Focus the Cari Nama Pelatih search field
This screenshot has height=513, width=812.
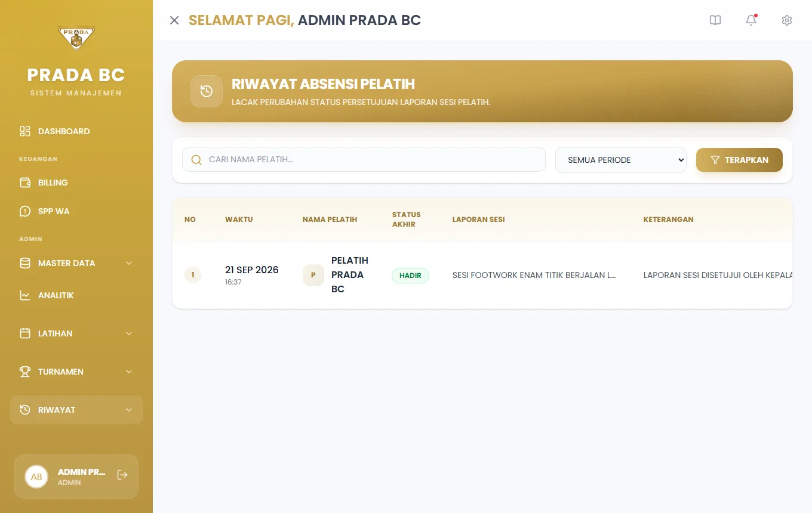pyautogui.click(x=364, y=160)
